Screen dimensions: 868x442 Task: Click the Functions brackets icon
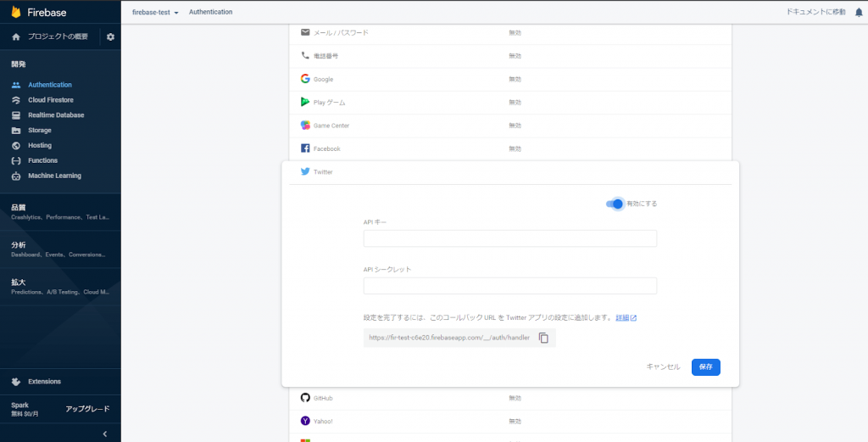[16, 160]
